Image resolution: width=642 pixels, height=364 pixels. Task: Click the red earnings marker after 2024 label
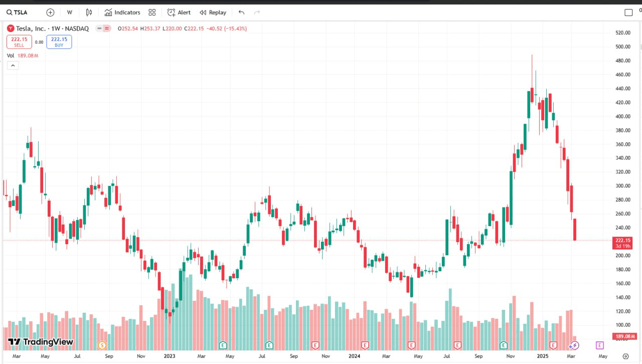[x=365, y=345]
